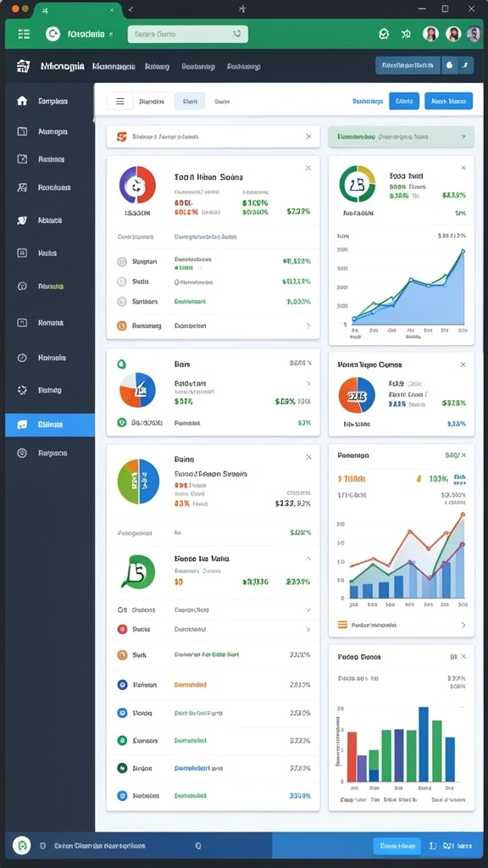This screenshot has height=868, width=488.
Task: Click the small green ring icon above blue-orange pie
Action: [x=122, y=364]
